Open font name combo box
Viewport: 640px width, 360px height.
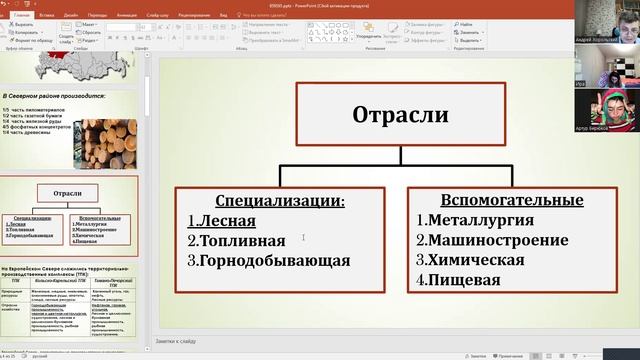[121, 27]
